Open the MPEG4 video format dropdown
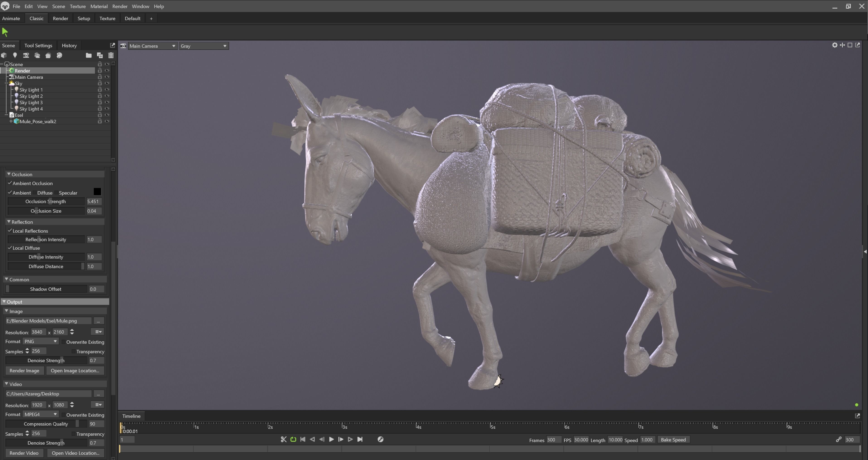Viewport: 868px width, 460px height. click(41, 414)
